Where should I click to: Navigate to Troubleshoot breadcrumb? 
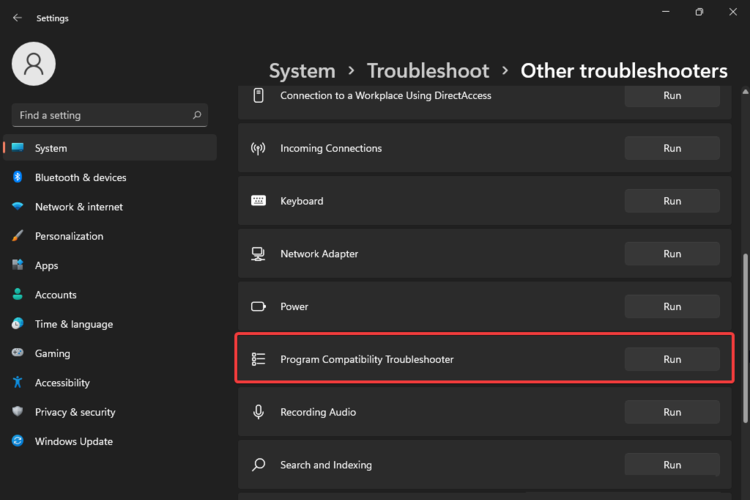[x=428, y=71]
